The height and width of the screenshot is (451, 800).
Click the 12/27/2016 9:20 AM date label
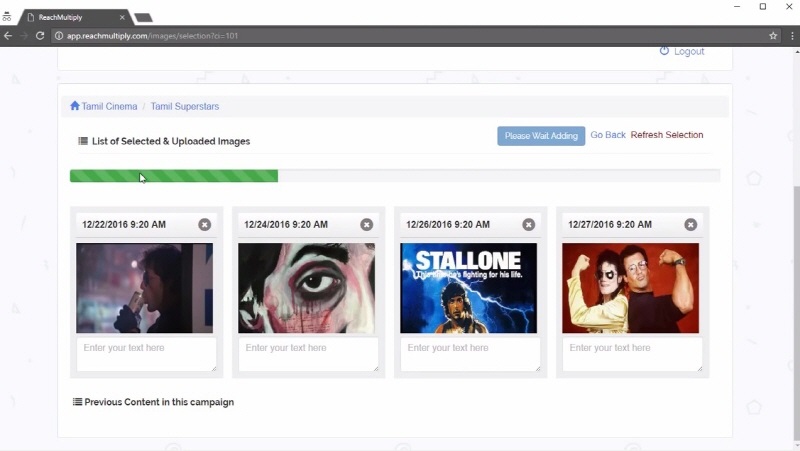[x=610, y=224]
